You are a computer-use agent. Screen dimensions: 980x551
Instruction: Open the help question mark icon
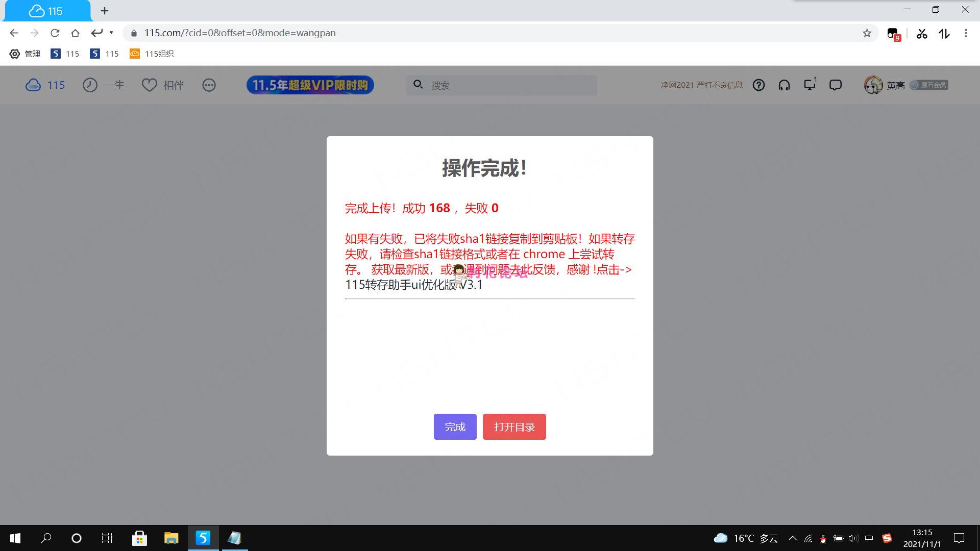[x=759, y=85]
